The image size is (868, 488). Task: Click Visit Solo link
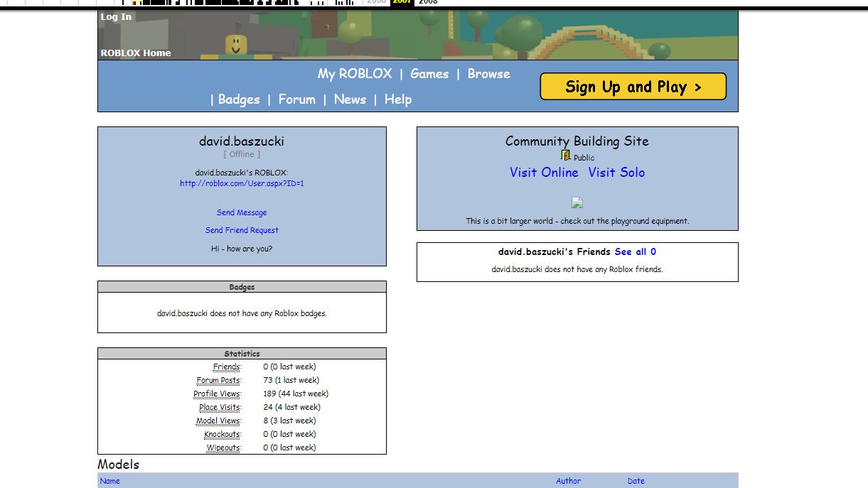click(x=616, y=173)
